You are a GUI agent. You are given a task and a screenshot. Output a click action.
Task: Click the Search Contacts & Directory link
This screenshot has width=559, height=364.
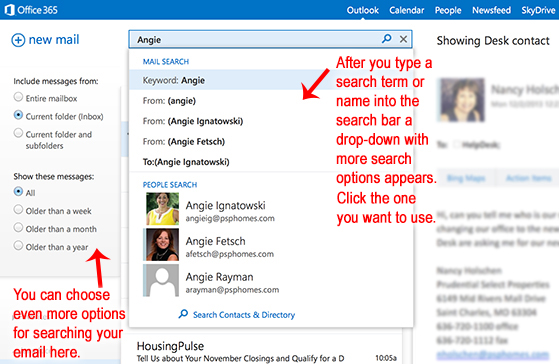point(244,315)
